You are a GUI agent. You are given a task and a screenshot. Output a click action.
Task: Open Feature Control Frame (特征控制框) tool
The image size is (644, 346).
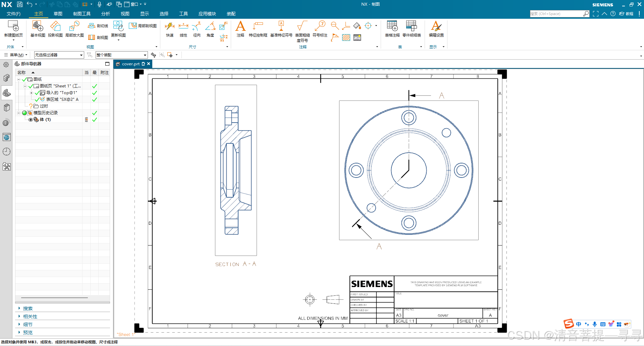[x=258, y=29]
